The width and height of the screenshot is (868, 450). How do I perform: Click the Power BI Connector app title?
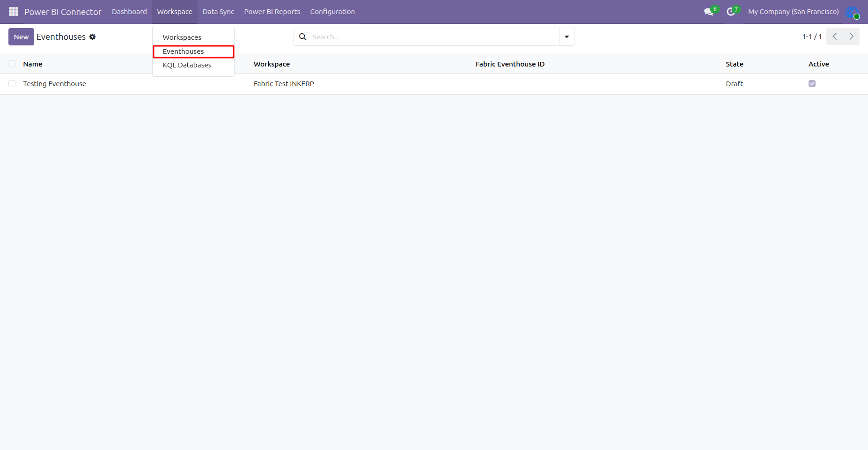click(63, 12)
